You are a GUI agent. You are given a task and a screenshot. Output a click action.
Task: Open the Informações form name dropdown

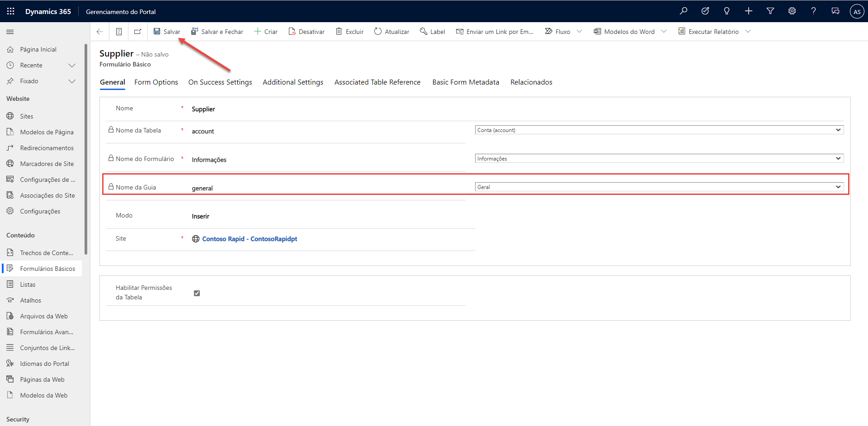click(x=659, y=159)
